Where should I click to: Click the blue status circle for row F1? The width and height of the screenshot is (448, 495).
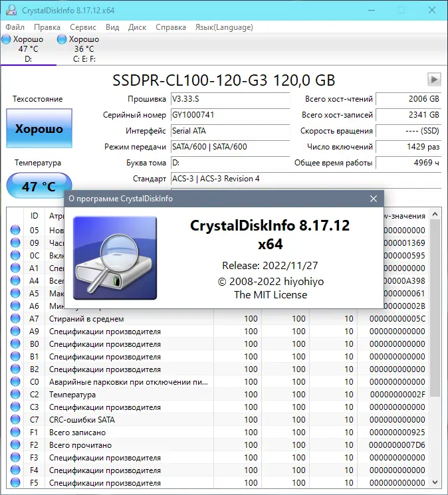pos(15,432)
